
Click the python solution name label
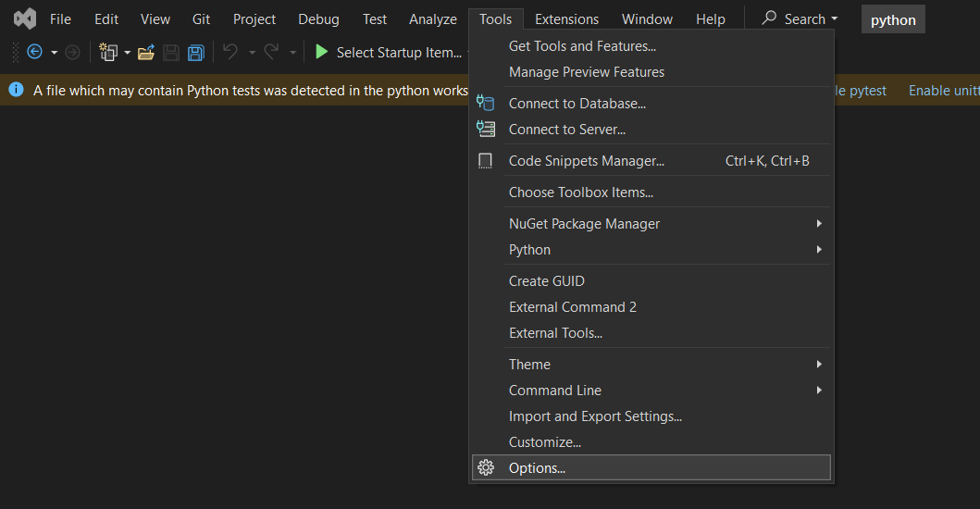893,20
